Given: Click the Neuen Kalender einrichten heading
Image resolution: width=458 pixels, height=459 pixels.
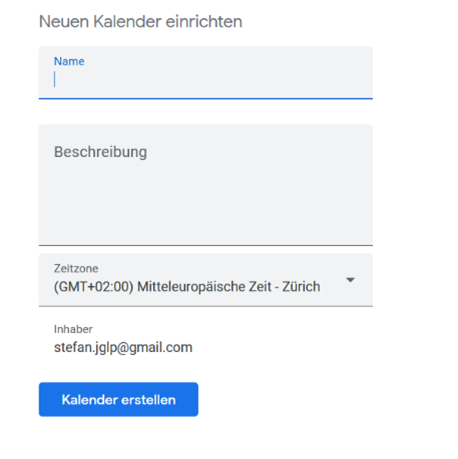Looking at the screenshot, I should 140,22.
